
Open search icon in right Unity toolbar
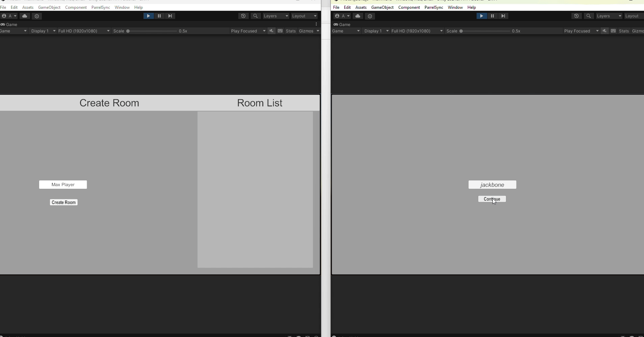point(589,16)
